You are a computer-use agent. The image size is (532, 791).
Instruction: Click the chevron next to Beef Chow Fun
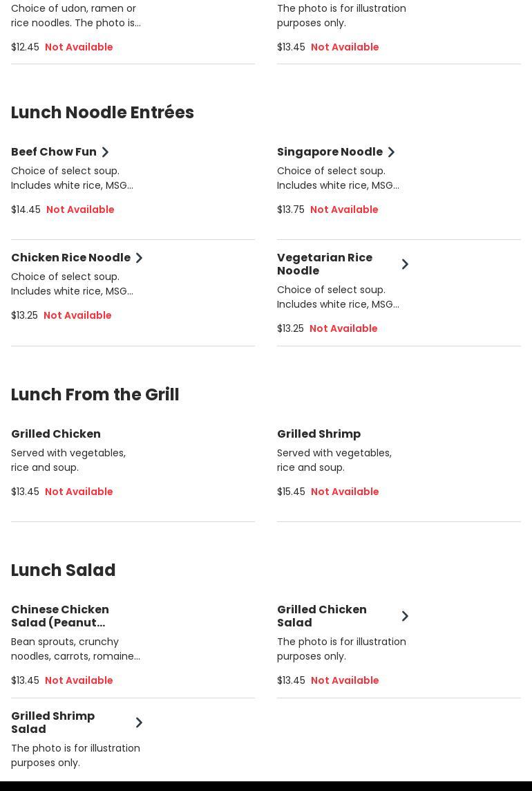click(105, 152)
